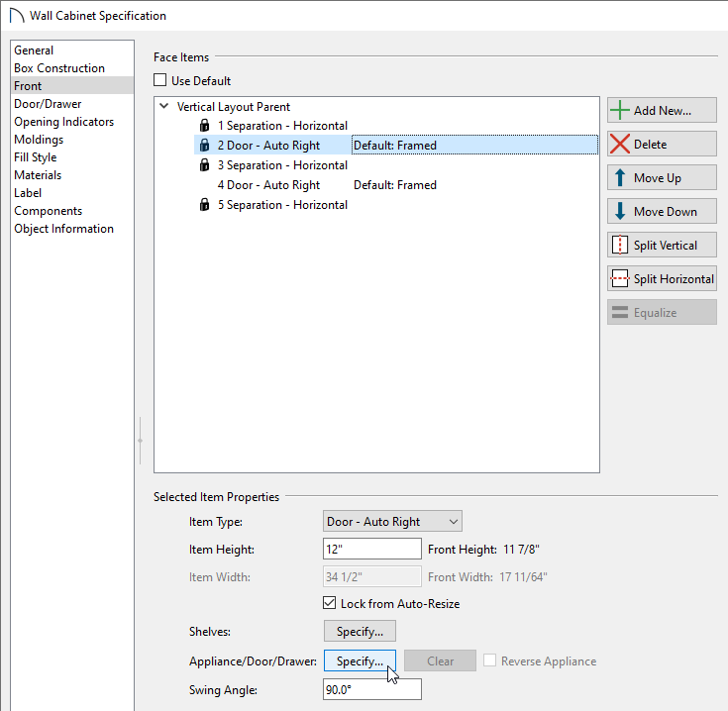Click the Split Horizontal icon
This screenshot has height=711, width=728.
tap(620, 278)
